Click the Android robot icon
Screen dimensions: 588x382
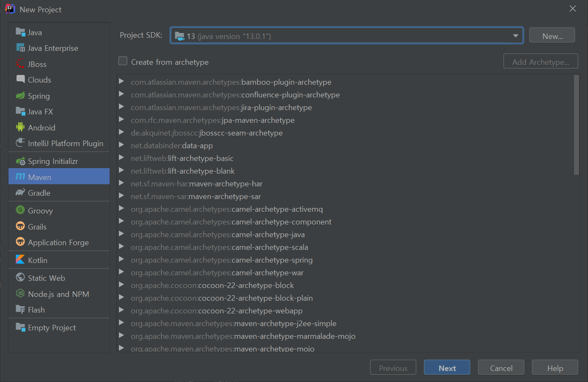pos(20,127)
